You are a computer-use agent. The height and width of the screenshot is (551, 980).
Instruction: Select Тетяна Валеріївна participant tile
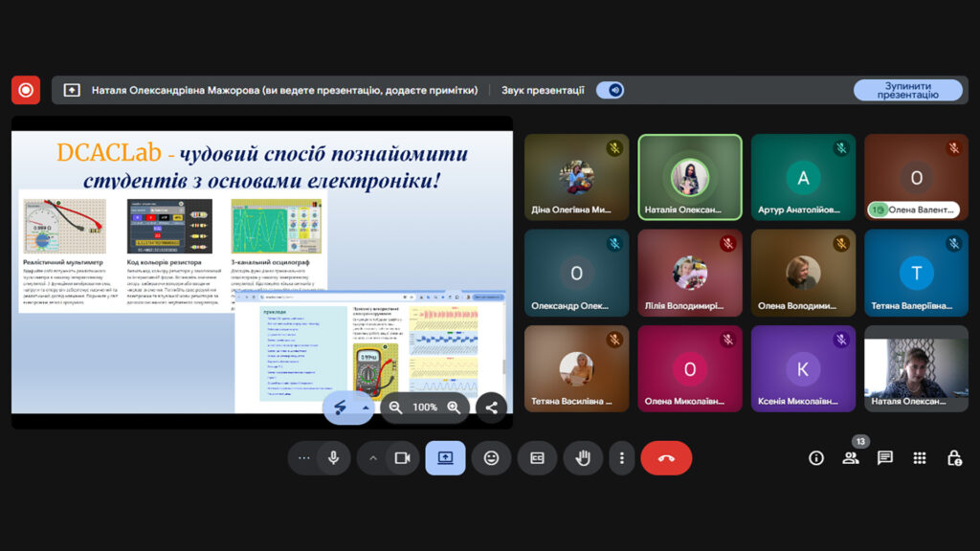click(x=916, y=273)
